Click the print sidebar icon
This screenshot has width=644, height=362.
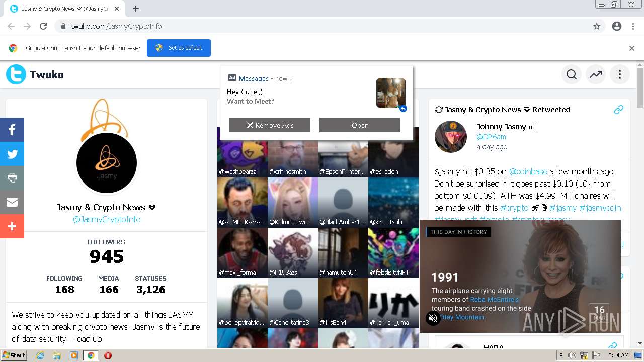click(x=12, y=178)
